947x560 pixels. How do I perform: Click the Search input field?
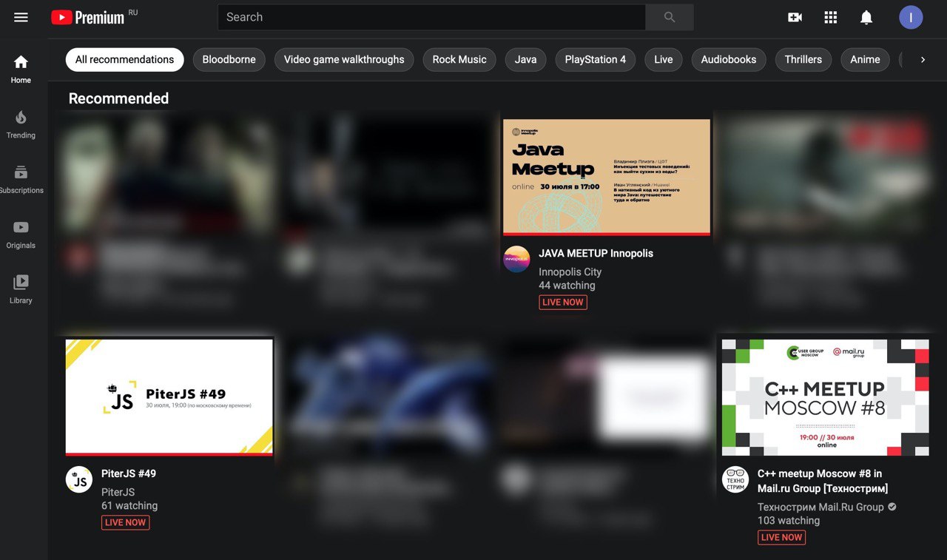tap(431, 17)
